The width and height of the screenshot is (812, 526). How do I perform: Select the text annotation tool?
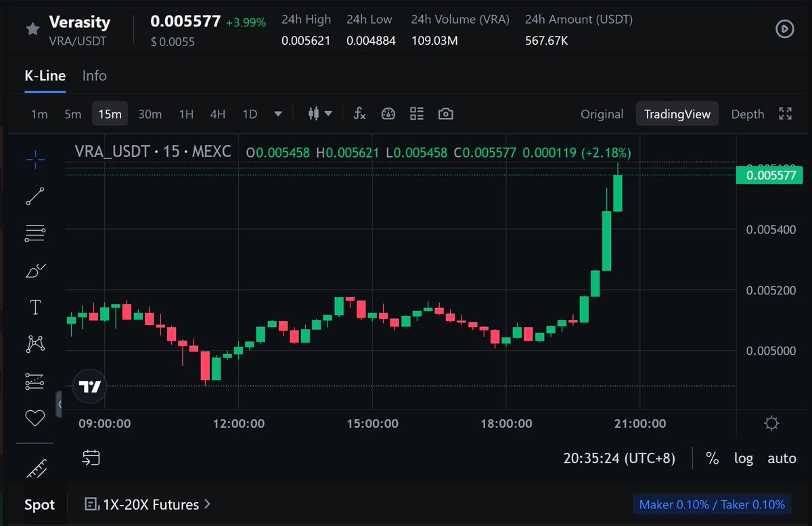pos(35,307)
